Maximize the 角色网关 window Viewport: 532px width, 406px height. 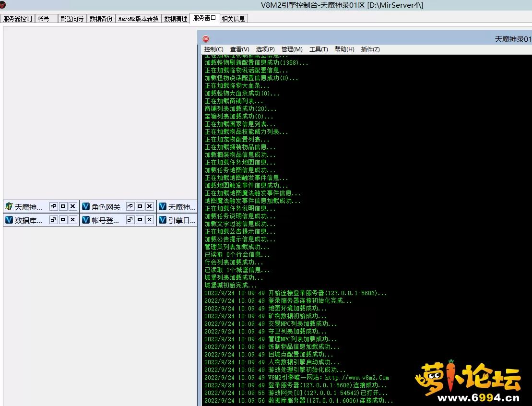[140, 206]
